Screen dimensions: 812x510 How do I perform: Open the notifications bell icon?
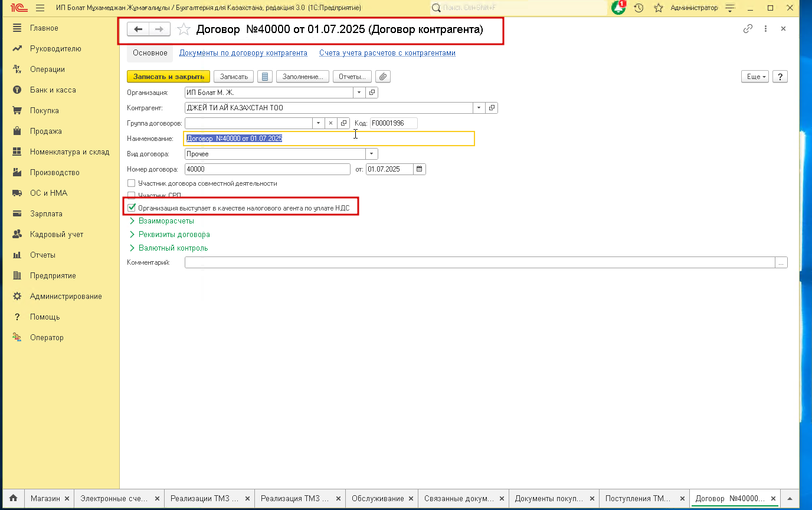click(x=618, y=8)
